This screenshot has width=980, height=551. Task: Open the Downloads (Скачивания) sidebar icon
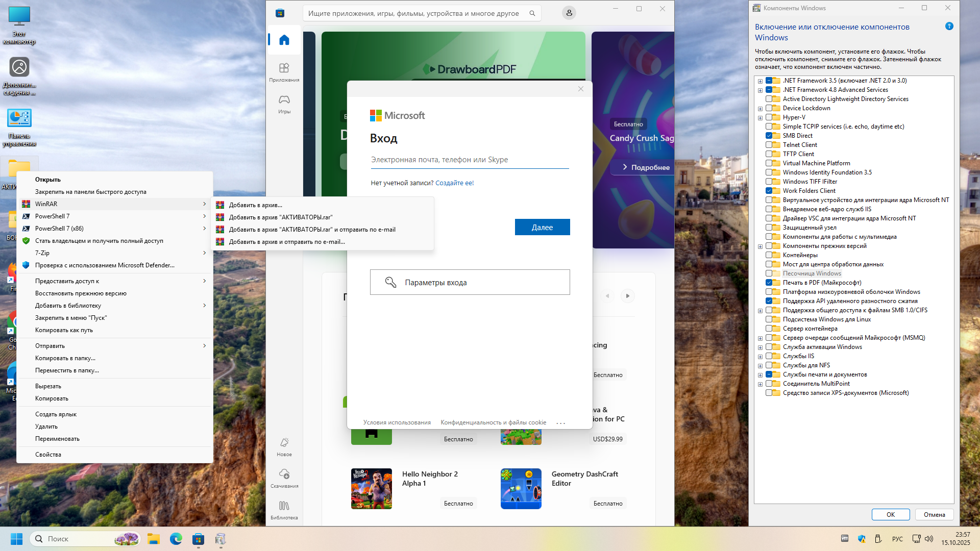pyautogui.click(x=284, y=478)
